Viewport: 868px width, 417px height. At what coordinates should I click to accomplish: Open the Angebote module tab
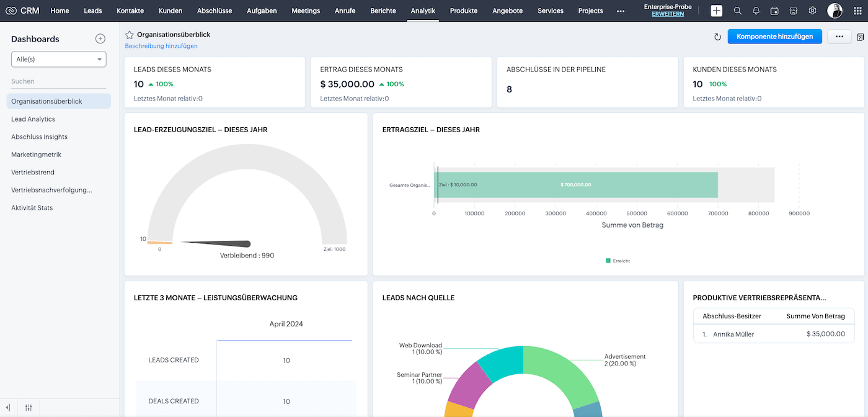click(508, 11)
